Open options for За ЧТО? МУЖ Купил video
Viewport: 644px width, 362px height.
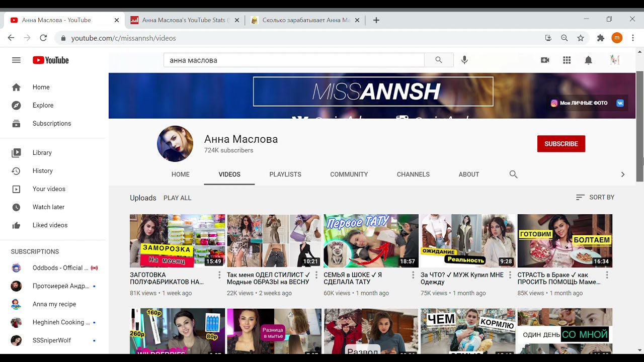tap(510, 275)
